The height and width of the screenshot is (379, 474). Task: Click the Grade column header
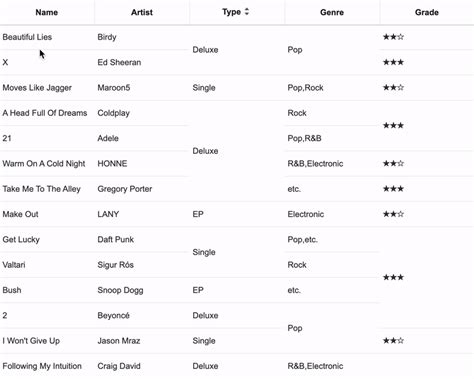click(x=427, y=12)
